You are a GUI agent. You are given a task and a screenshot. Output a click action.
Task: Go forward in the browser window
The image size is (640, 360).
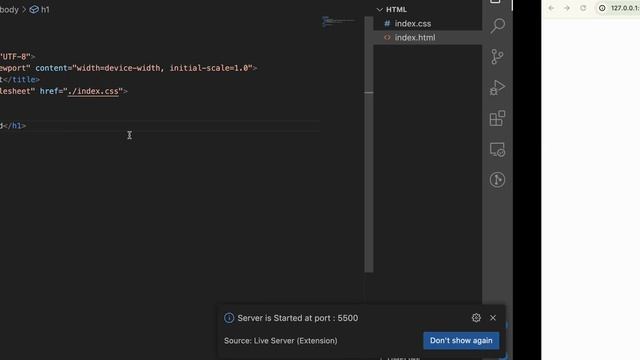pyautogui.click(x=567, y=8)
